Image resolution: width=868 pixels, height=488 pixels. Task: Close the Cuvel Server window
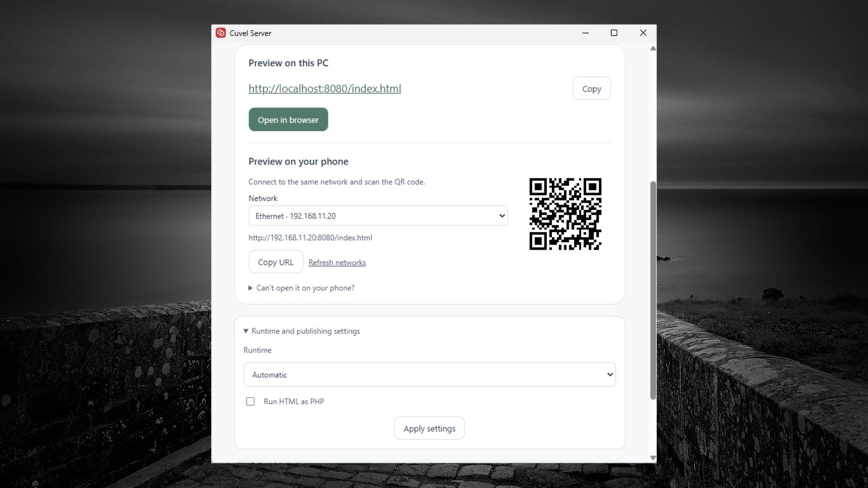(x=643, y=33)
